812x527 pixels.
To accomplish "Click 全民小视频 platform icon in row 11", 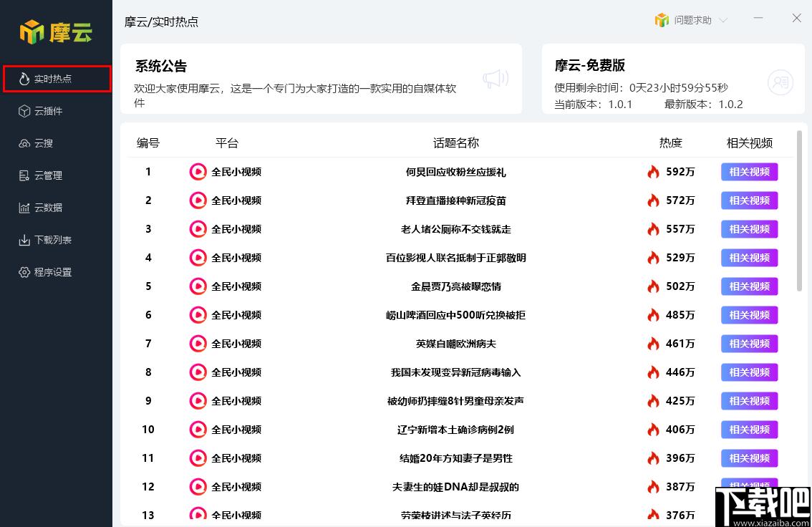I will [x=198, y=458].
